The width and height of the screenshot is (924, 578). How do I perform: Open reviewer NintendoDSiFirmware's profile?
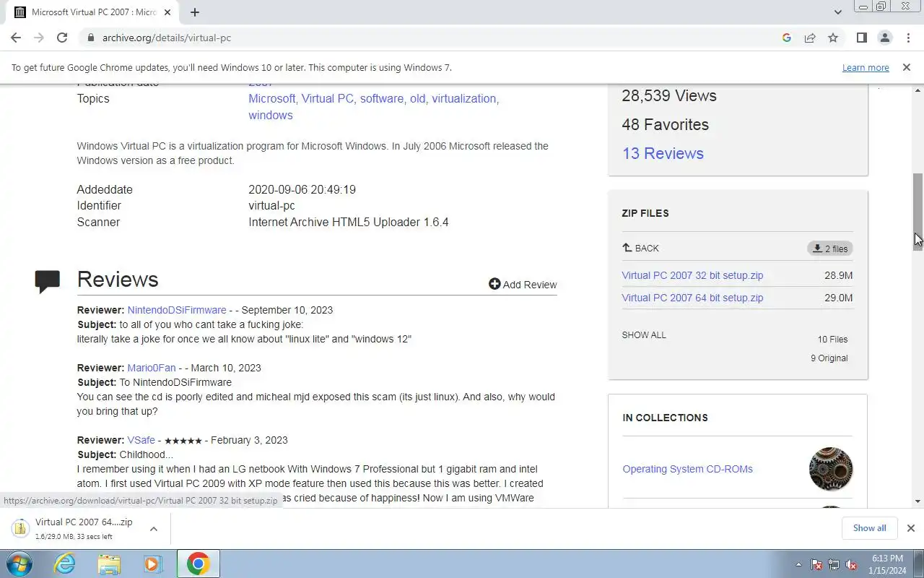177,310
